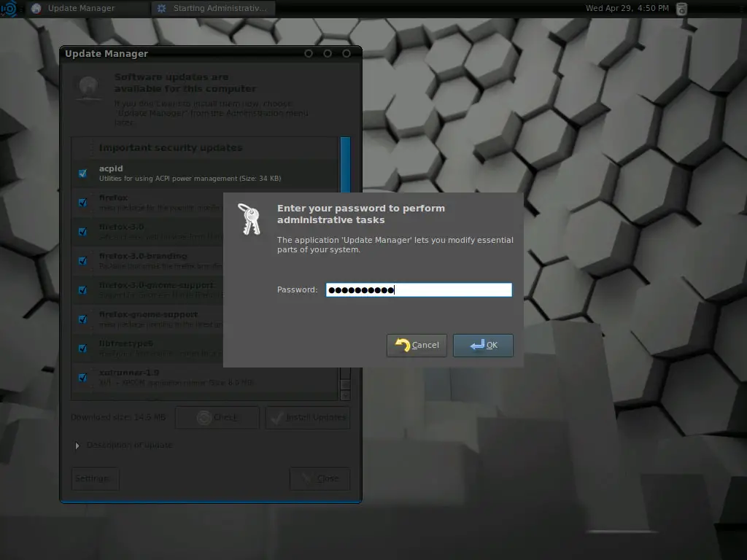This screenshot has height=560, width=747.
Task: Click the updates list scrollbar thumb
Action: coord(345,165)
